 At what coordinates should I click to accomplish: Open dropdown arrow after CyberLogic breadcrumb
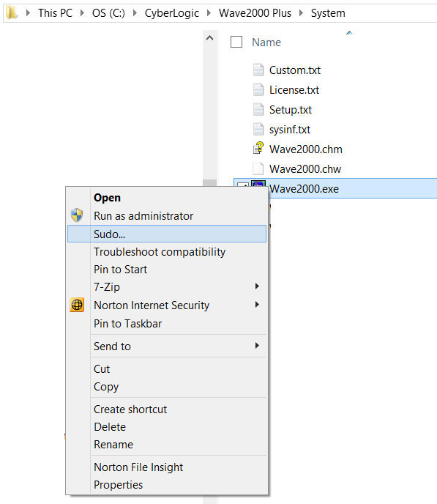pos(209,13)
